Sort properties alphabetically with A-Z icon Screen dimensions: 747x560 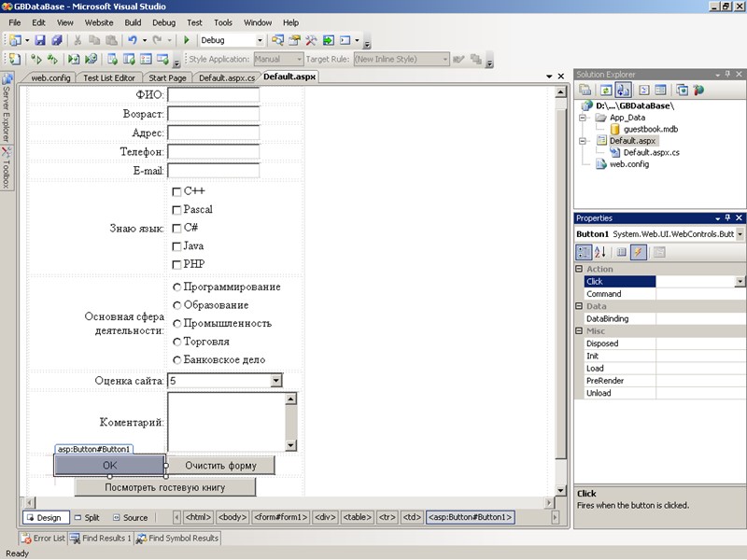point(600,252)
